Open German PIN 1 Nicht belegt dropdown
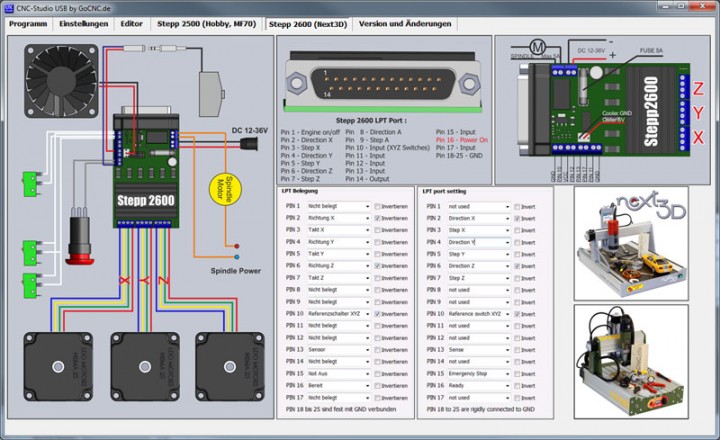The height and width of the screenshot is (440, 720). click(x=338, y=207)
